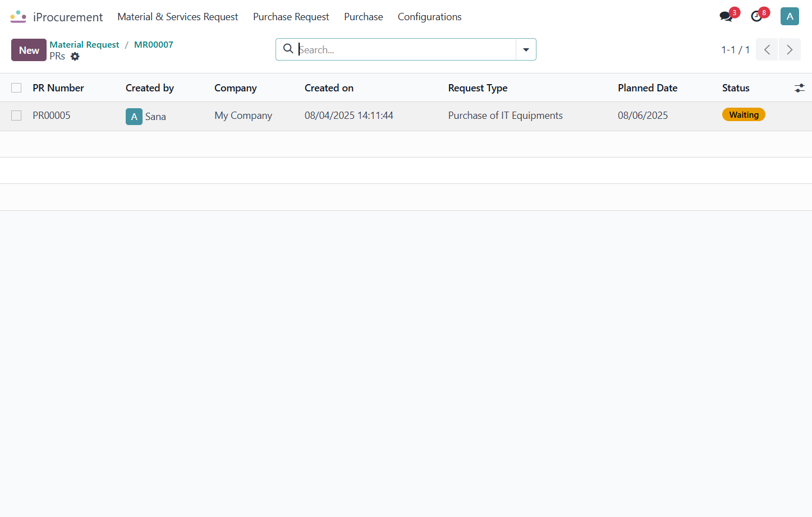Open the conversations chat icon

point(726,16)
